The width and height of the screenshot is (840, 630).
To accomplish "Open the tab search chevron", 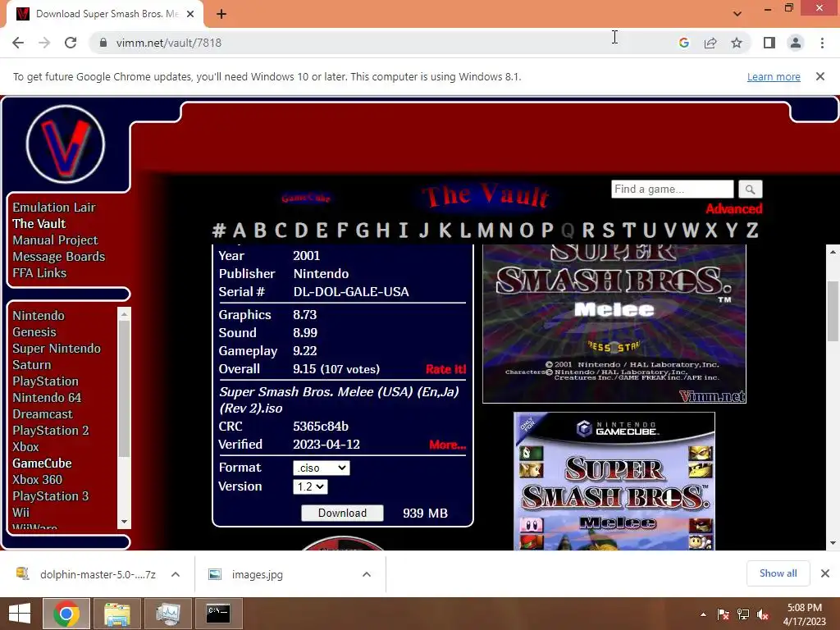I will coord(737,14).
